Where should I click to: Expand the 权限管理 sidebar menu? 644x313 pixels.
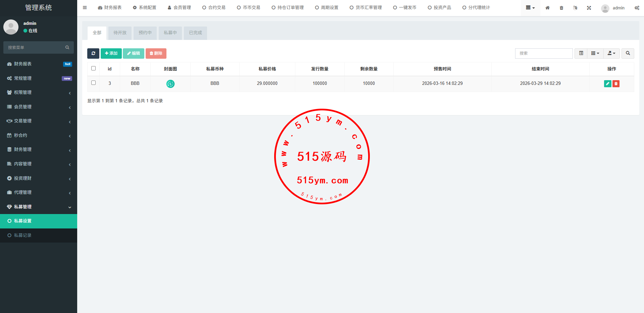(x=39, y=93)
